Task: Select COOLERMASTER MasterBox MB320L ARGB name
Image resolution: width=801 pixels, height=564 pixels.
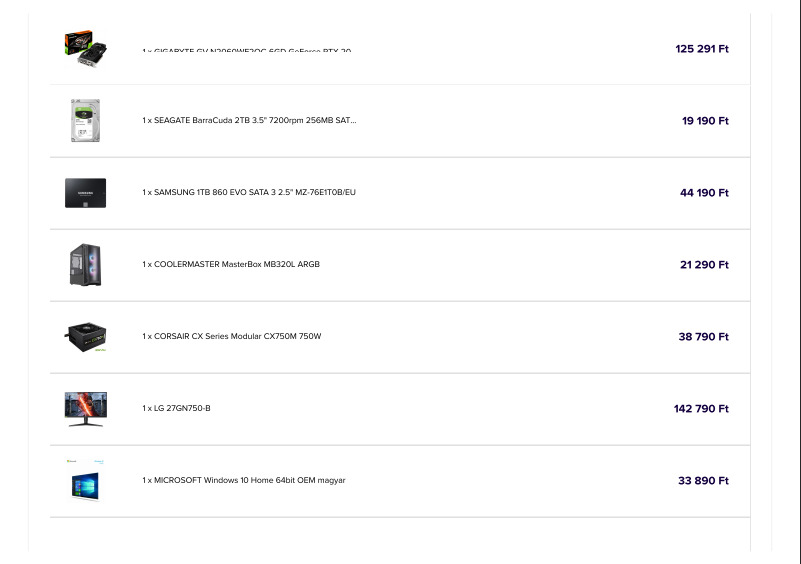Action: pos(231,265)
